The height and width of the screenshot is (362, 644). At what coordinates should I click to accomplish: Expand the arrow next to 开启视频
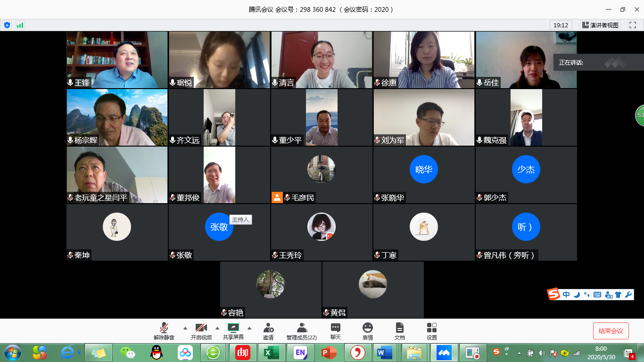pyautogui.click(x=217, y=328)
